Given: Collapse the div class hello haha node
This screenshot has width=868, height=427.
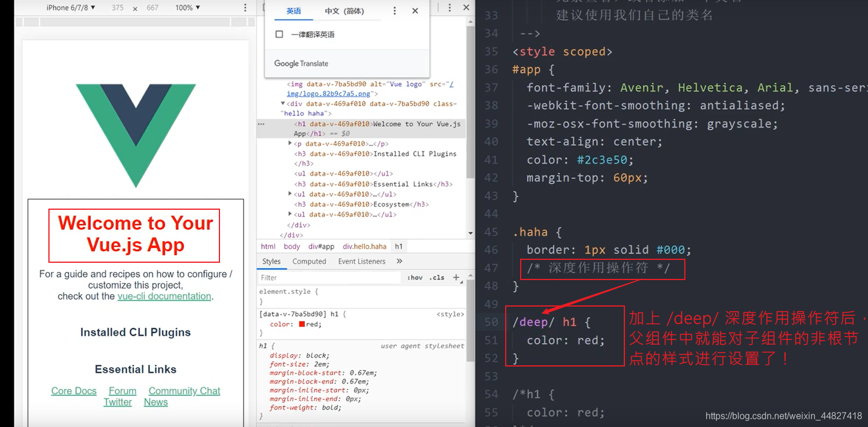Looking at the screenshot, I should click(283, 104).
